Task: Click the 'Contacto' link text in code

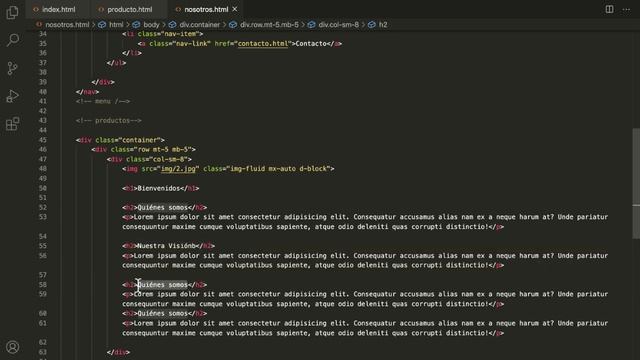Action: pyautogui.click(x=311, y=44)
